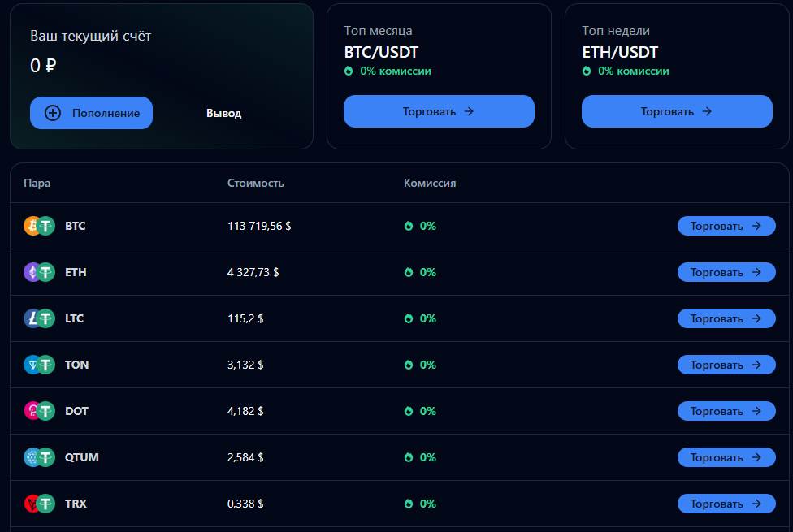Screen dimensions: 793x532
Task: Click the QTUM pair name in table
Action: point(81,457)
